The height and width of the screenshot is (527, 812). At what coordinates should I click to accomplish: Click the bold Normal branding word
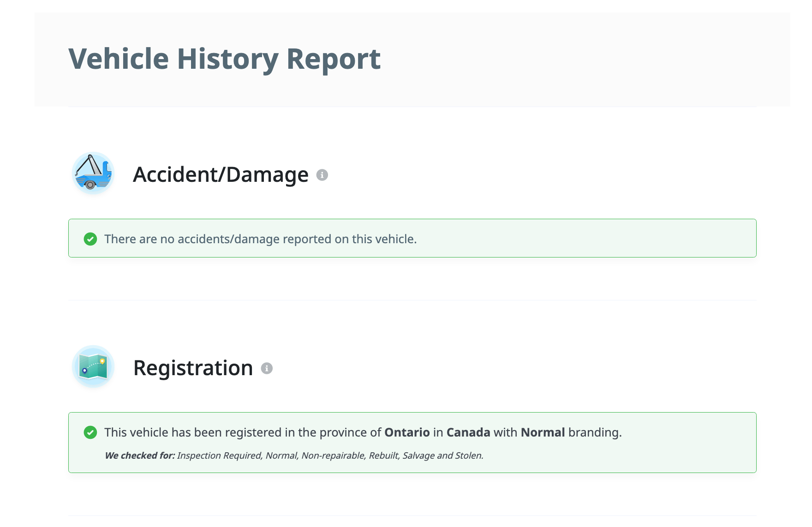tap(543, 432)
